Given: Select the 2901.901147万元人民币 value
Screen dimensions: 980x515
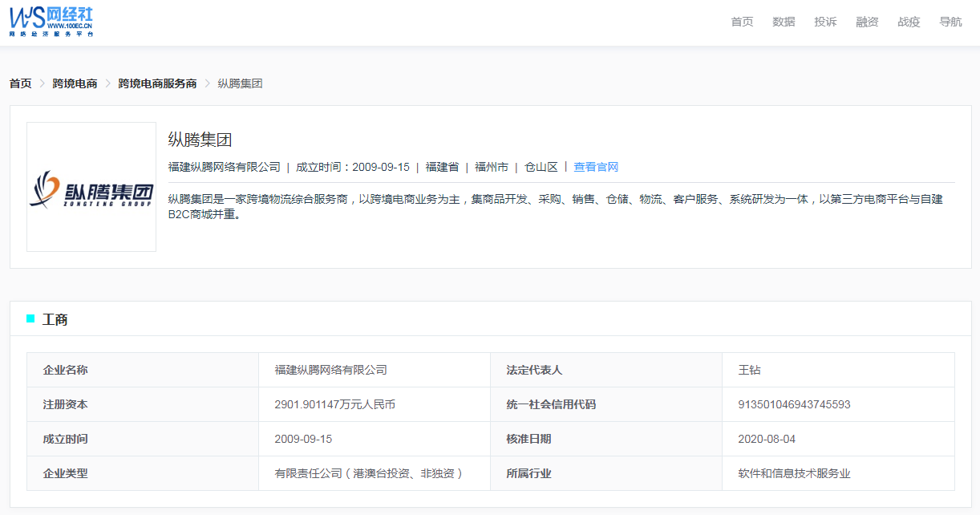Looking at the screenshot, I should (x=334, y=404).
